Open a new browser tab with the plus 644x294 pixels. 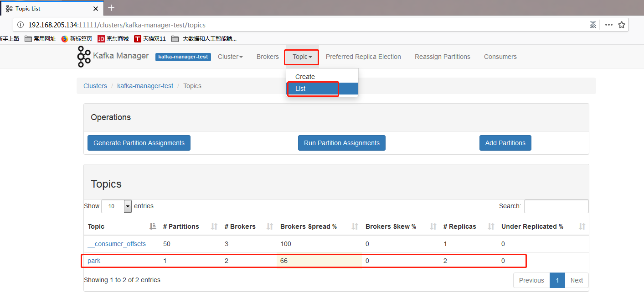tap(111, 8)
